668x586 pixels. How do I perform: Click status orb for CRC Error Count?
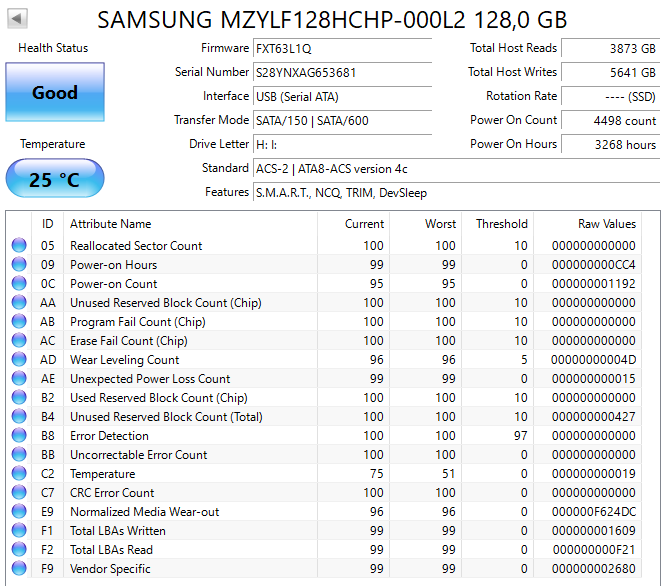pos(18,493)
